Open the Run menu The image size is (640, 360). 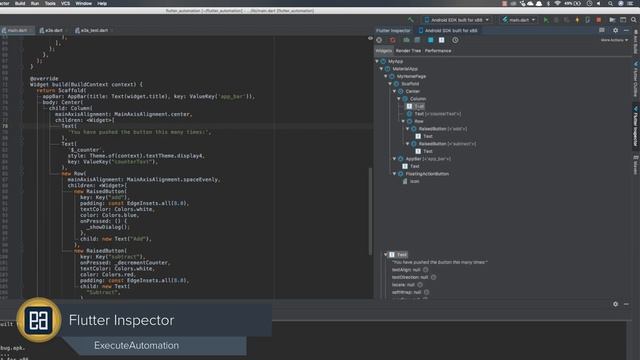click(x=35, y=3)
